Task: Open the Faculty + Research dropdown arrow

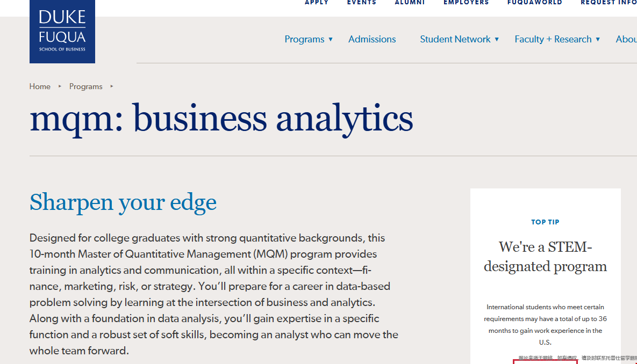Action: point(598,39)
